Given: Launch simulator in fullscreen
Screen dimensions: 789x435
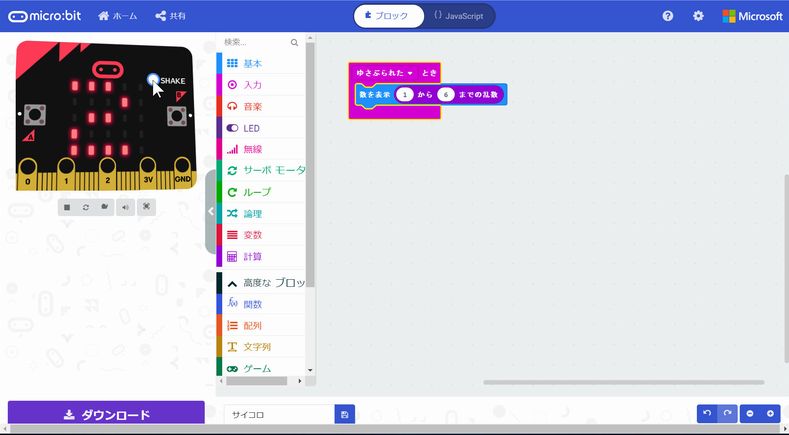Looking at the screenshot, I should pos(146,207).
